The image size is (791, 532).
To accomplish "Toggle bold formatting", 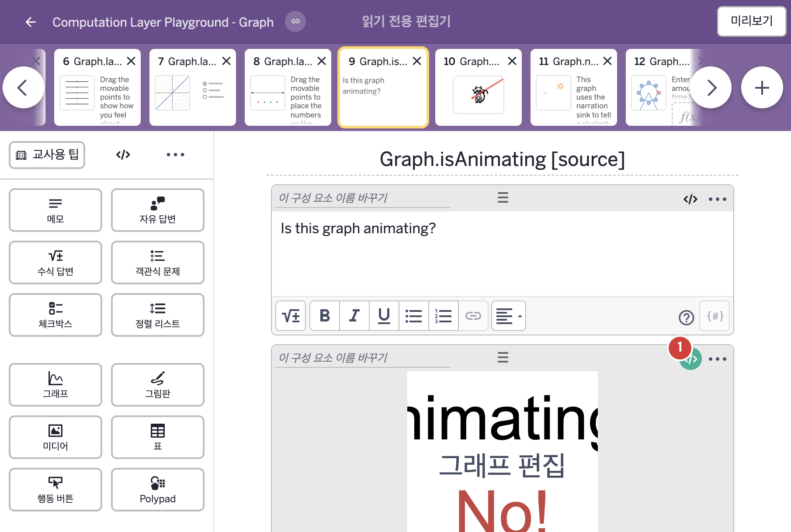I will [x=325, y=316].
